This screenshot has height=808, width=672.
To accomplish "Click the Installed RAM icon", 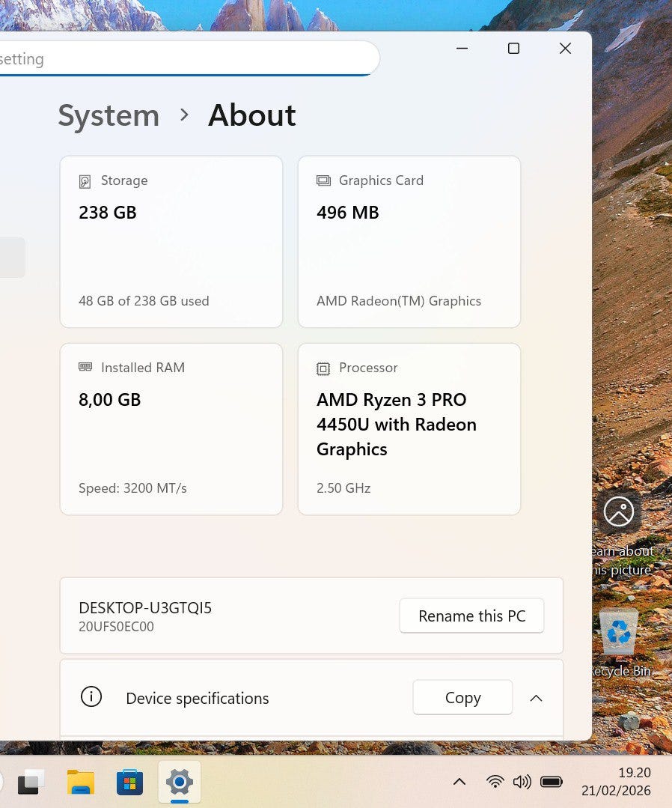I will [x=85, y=367].
